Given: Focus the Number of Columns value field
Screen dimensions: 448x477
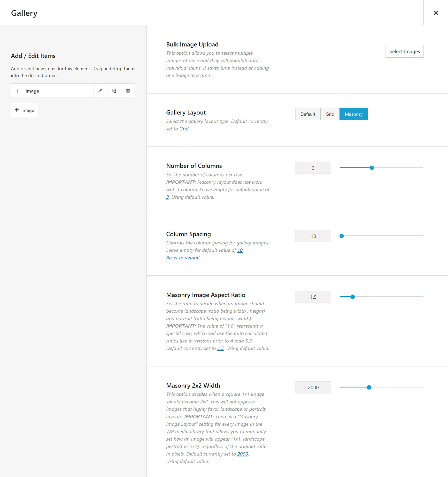Looking at the screenshot, I should click(313, 168).
